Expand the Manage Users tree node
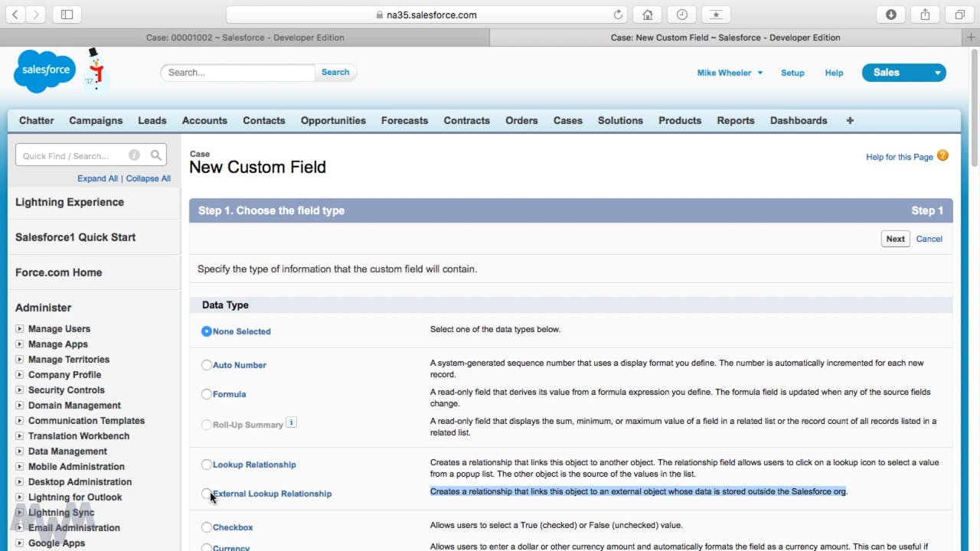 [19, 329]
